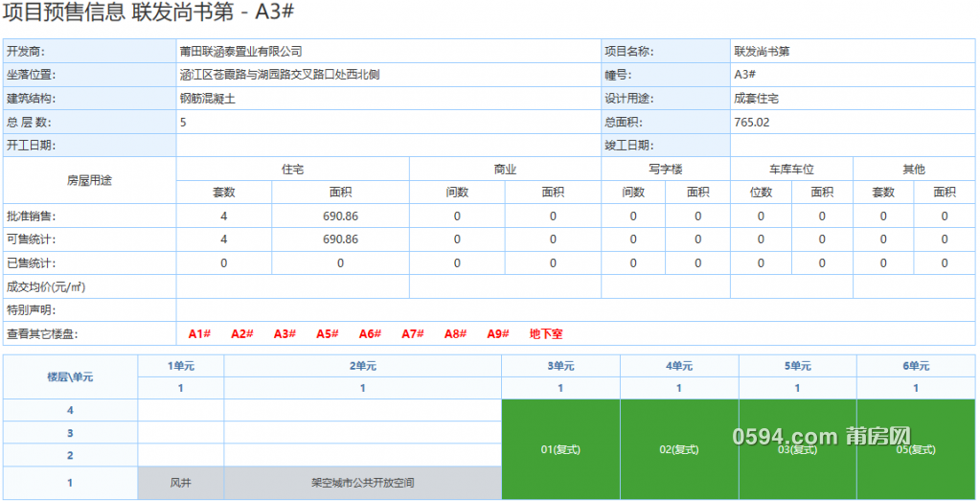Click the 车库车位 column group header

pos(791,170)
